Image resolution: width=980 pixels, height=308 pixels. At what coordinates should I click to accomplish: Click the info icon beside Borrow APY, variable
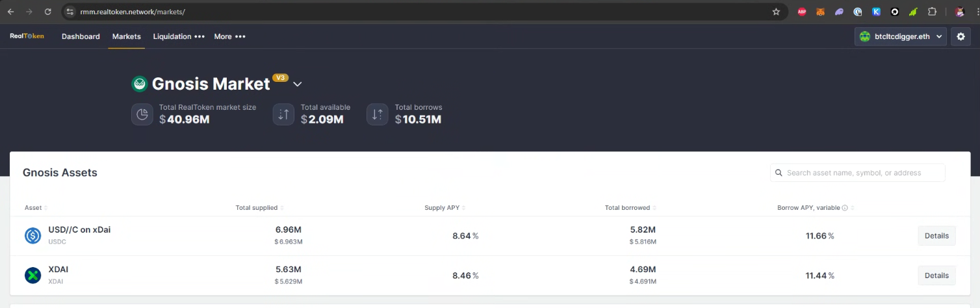(x=845, y=208)
